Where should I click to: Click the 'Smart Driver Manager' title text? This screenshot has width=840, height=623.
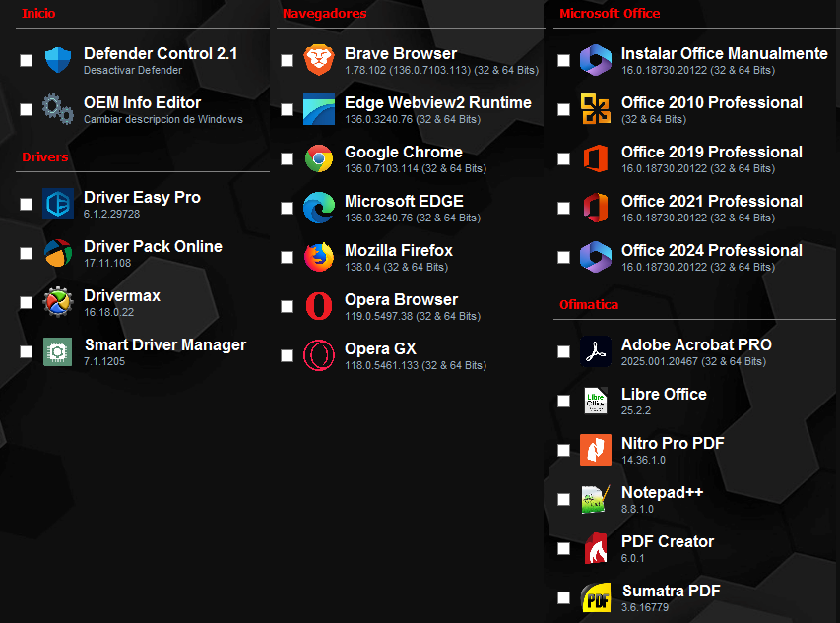165,344
